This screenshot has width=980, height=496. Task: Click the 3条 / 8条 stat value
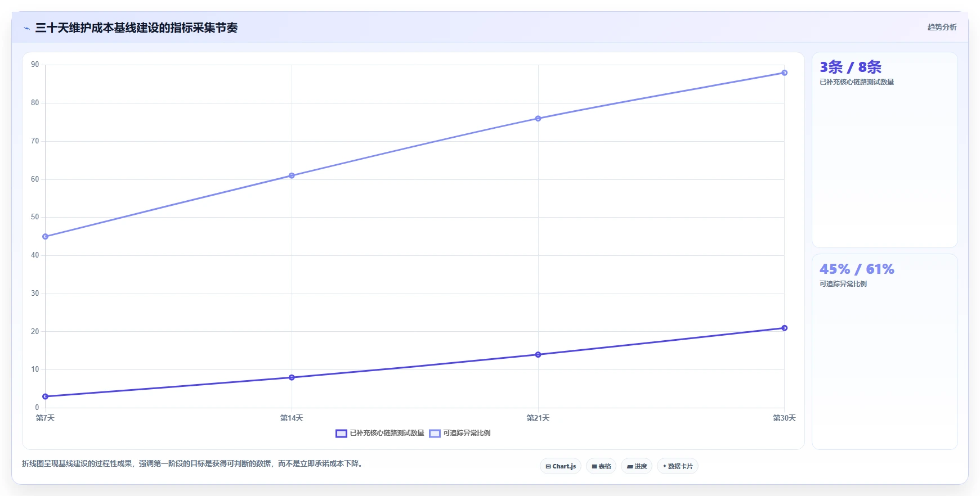(x=851, y=67)
